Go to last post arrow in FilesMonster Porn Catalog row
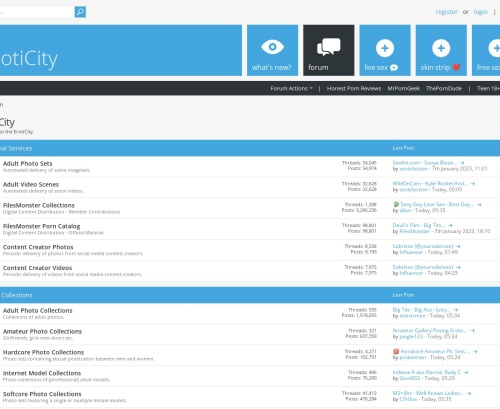This screenshot has width=500, height=409. (x=450, y=225)
